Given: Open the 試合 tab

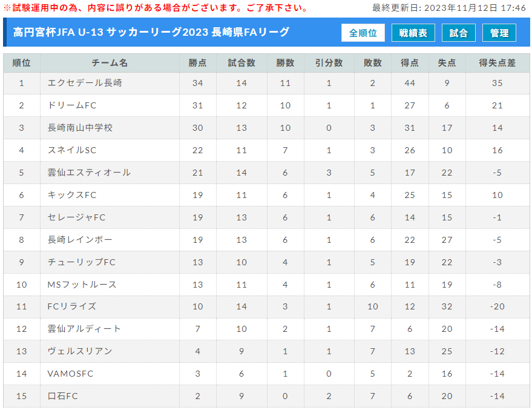Looking at the screenshot, I should click(458, 33).
